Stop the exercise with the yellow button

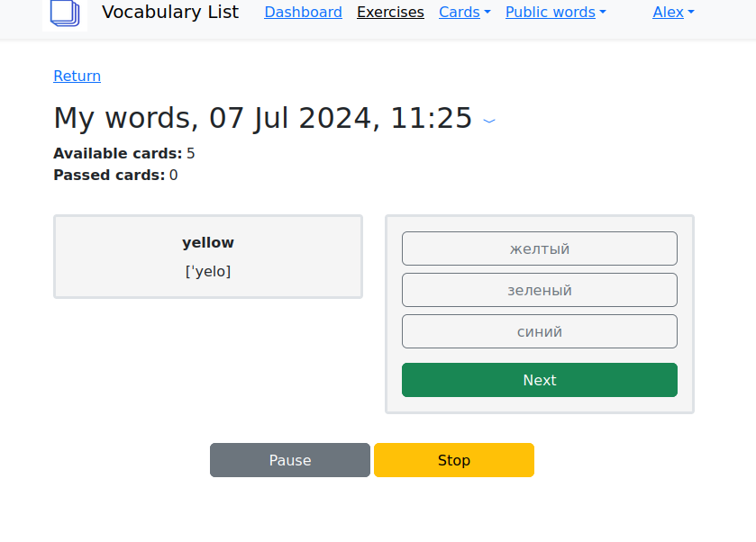(x=454, y=460)
